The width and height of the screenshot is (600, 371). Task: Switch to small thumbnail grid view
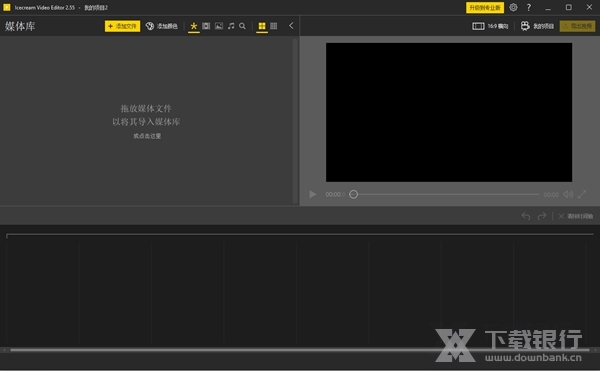tap(274, 26)
